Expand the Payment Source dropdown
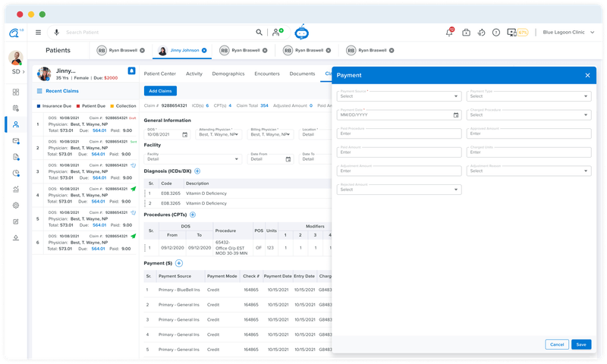Screen dimensions: 607x364 click(x=398, y=96)
